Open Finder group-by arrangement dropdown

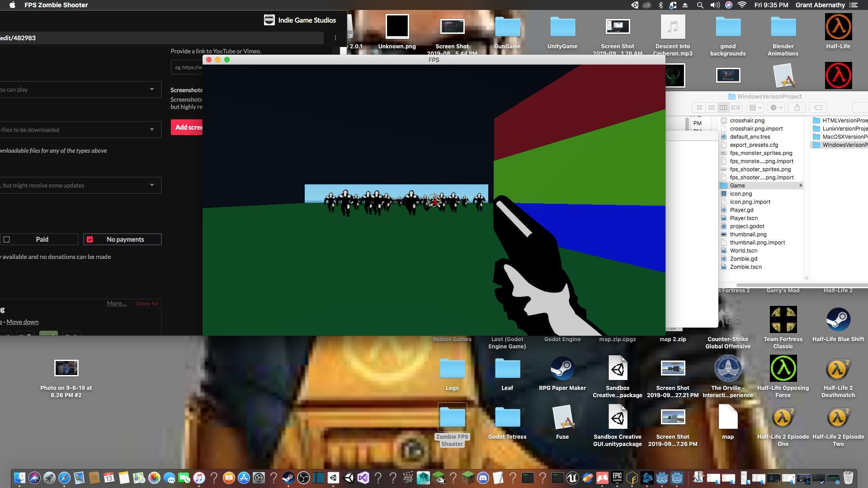(755, 108)
